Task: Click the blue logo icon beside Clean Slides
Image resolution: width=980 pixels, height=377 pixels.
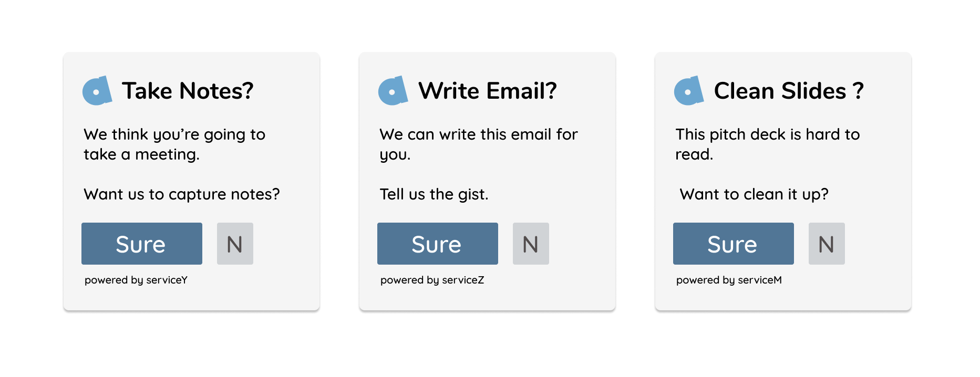Action: pos(689,90)
